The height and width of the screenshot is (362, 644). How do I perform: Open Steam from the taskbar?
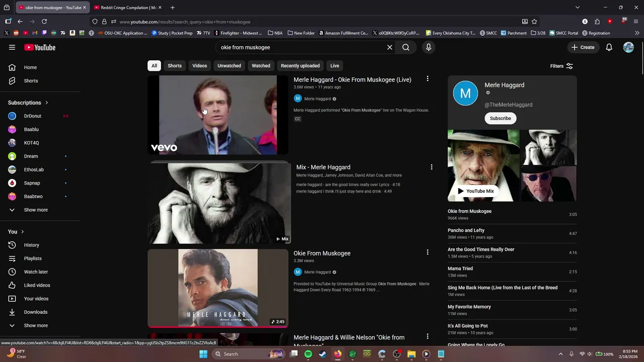click(323, 354)
